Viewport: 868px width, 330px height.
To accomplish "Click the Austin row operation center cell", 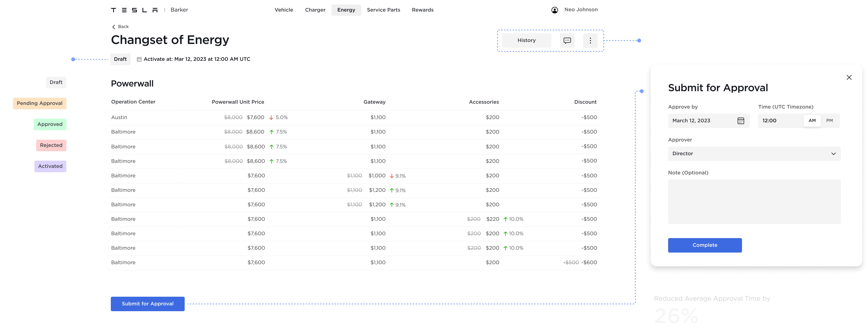I will [x=119, y=117].
